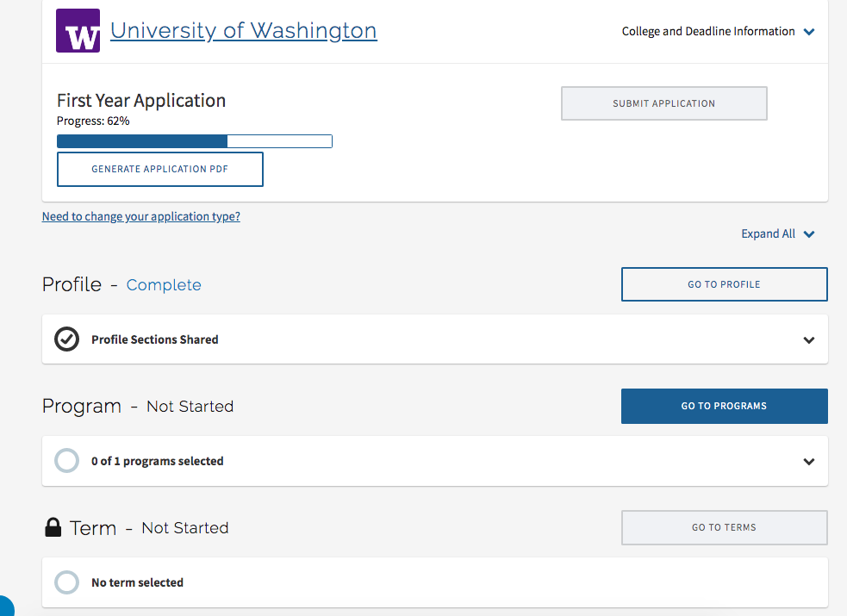Click the Expand All chevron

[808, 234]
